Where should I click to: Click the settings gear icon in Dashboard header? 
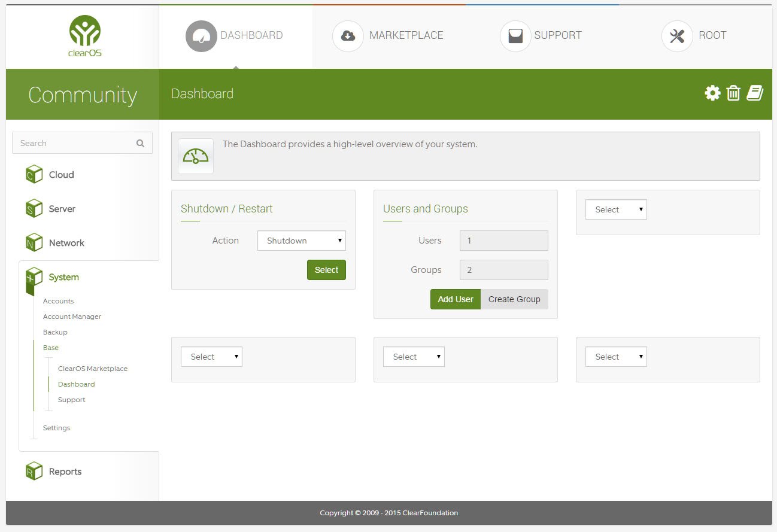[712, 93]
